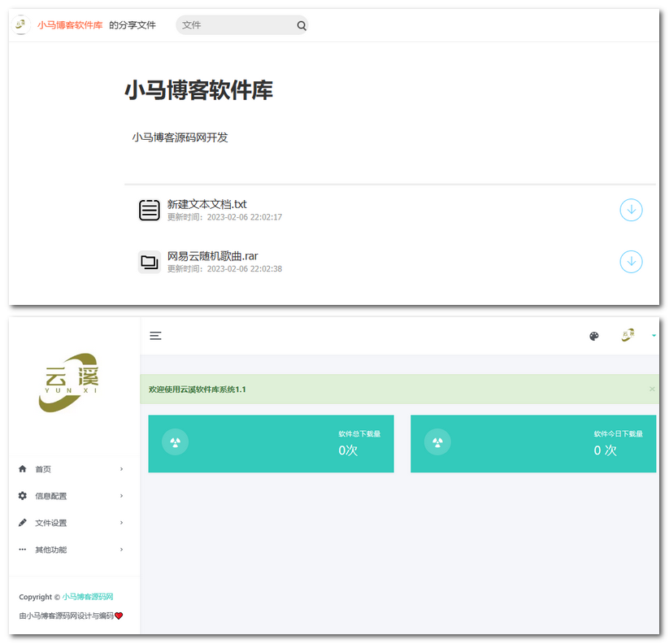The width and height of the screenshot is (669, 644).
Task: Open 信息配置 menu item
Action: click(x=50, y=496)
